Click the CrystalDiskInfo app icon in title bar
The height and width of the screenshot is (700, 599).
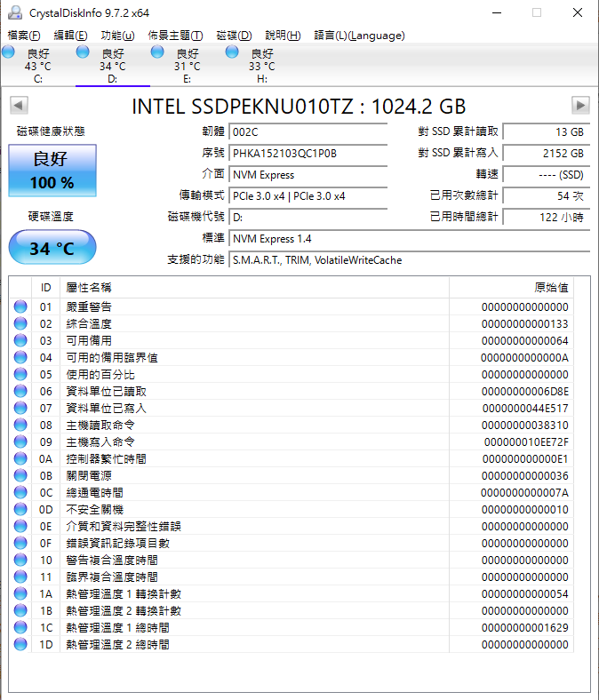[x=15, y=12]
